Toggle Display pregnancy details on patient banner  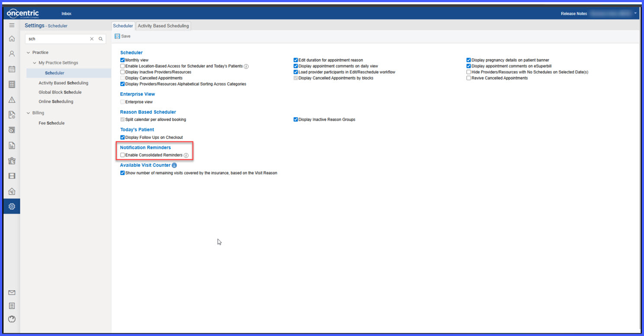click(x=468, y=60)
